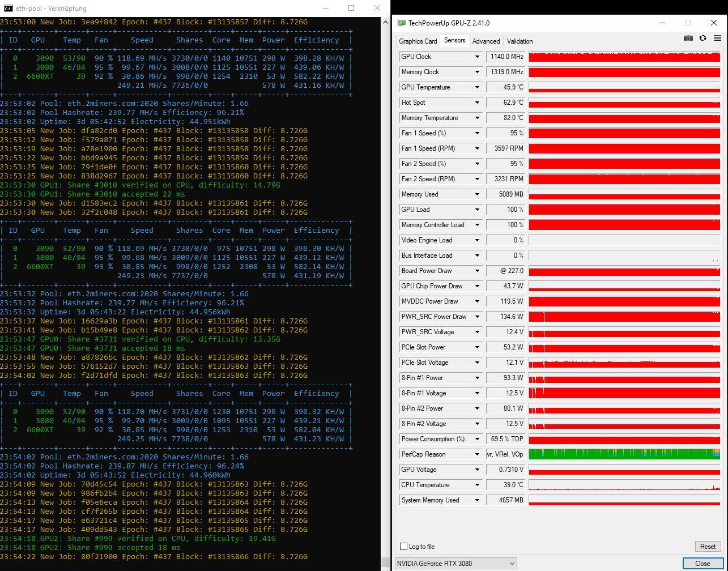This screenshot has height=571, width=728.
Task: Expand the PerfCap Reason dropdown
Action: (477, 454)
